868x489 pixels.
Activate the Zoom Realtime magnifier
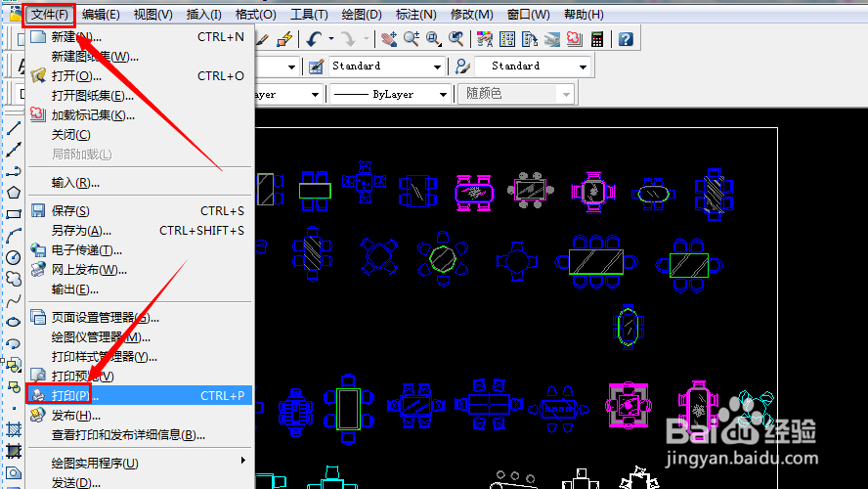[x=412, y=39]
